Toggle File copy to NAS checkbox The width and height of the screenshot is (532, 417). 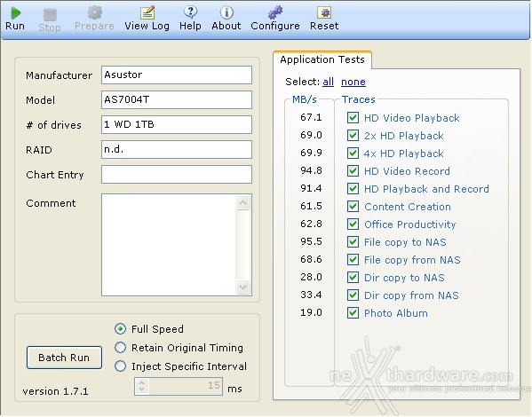click(x=353, y=241)
